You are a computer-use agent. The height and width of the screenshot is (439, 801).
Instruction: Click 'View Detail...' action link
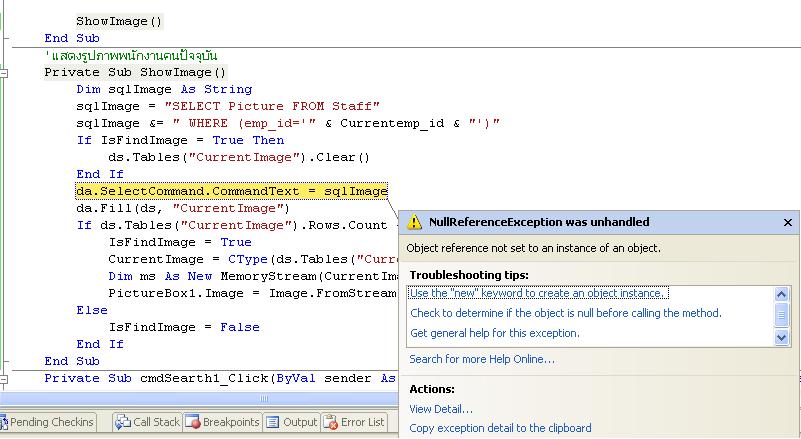click(x=441, y=409)
